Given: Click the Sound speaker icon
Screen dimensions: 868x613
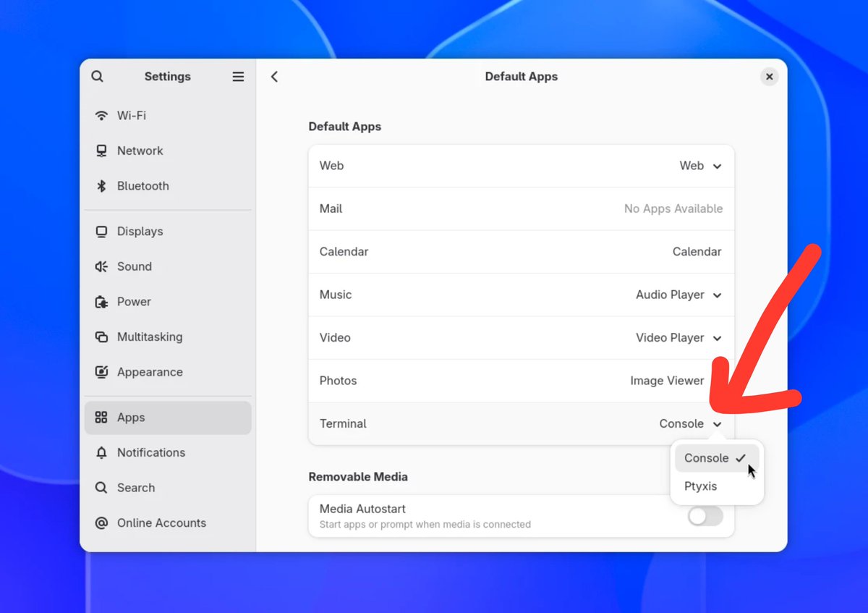Looking at the screenshot, I should pos(102,266).
